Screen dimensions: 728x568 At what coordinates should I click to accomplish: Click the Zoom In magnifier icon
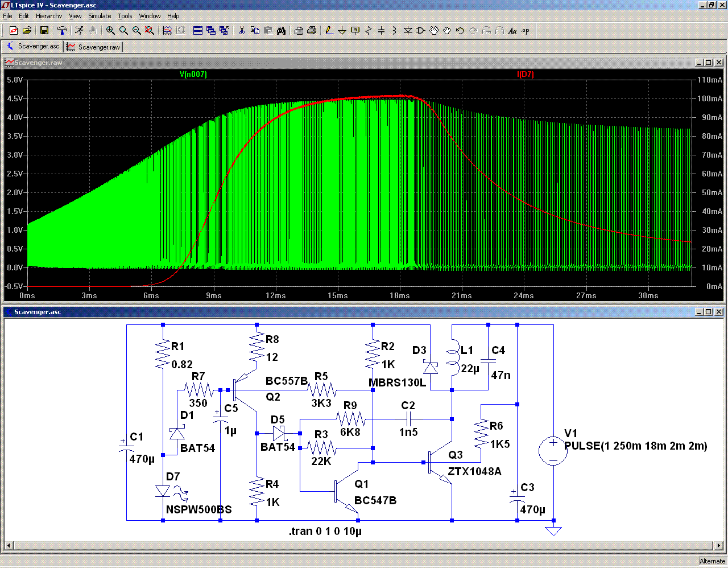click(x=110, y=31)
